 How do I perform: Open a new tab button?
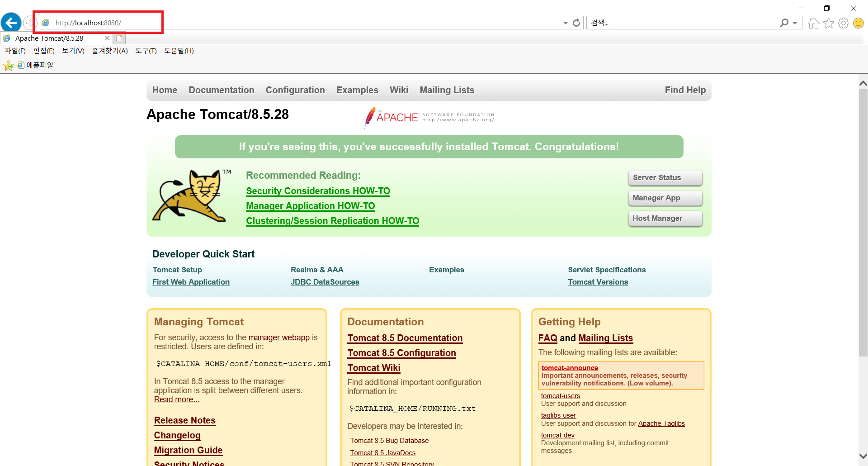119,38
